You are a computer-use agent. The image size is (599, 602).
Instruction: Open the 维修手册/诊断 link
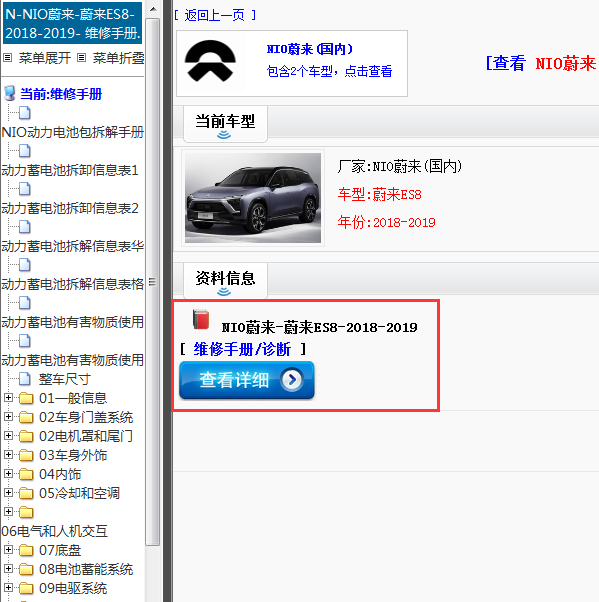(x=242, y=349)
